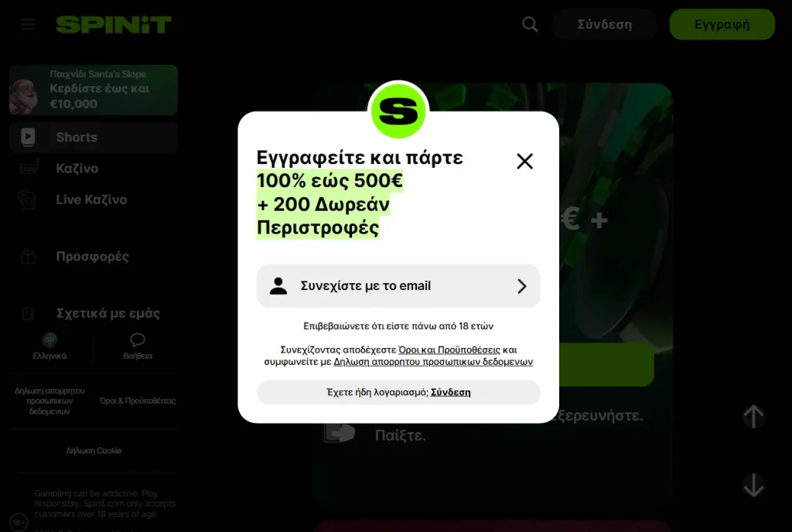Open the hamburger menu icon
This screenshot has height=532, width=792.
pyautogui.click(x=29, y=24)
